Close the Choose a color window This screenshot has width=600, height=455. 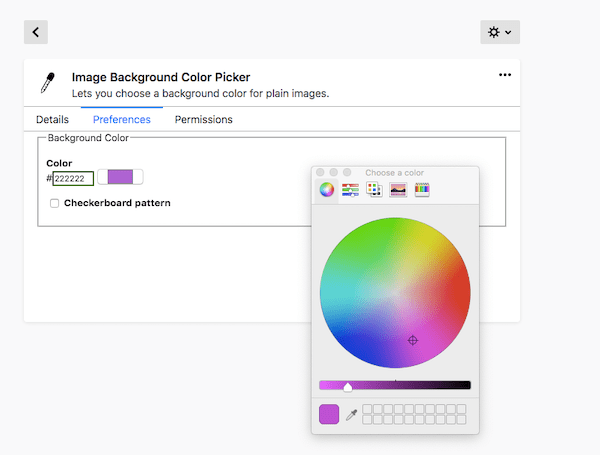click(x=320, y=172)
